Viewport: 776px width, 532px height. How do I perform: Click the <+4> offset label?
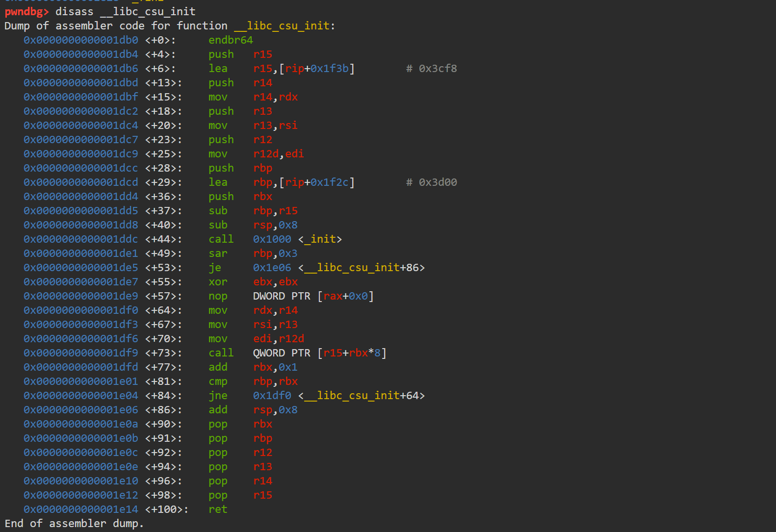point(160,54)
